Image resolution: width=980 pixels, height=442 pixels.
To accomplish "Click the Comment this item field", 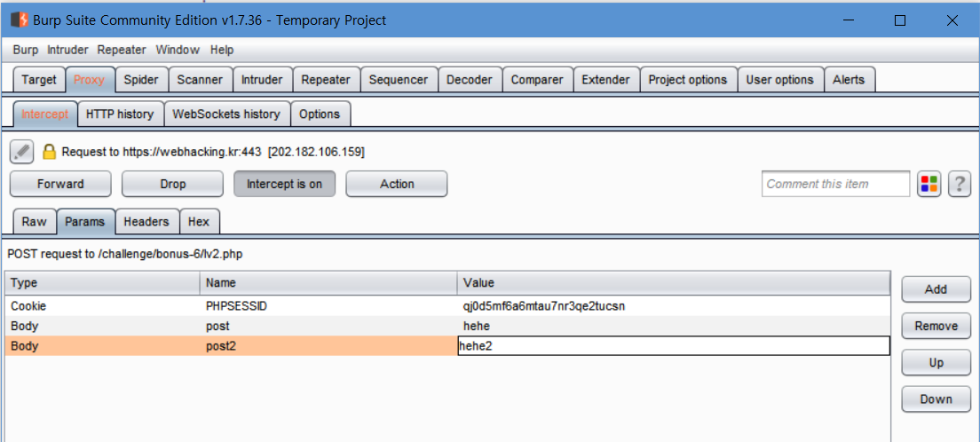I will pos(835,184).
